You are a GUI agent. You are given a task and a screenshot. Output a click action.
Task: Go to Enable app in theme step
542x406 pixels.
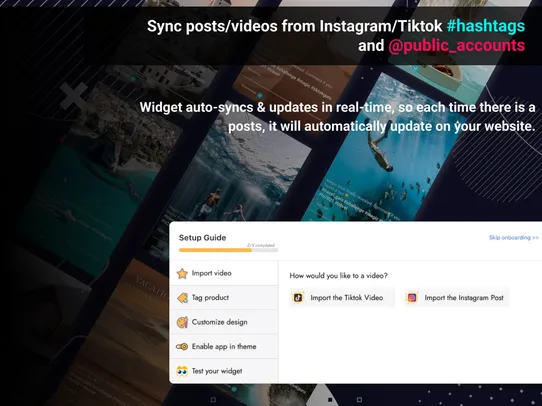pyautogui.click(x=224, y=347)
